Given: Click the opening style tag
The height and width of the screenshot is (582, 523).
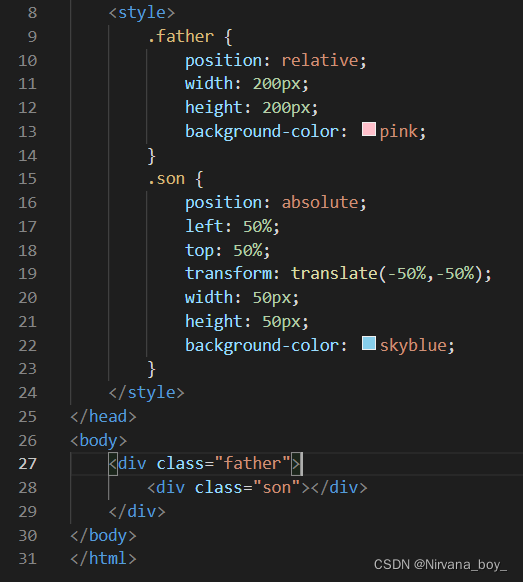Looking at the screenshot, I should coord(142,13).
